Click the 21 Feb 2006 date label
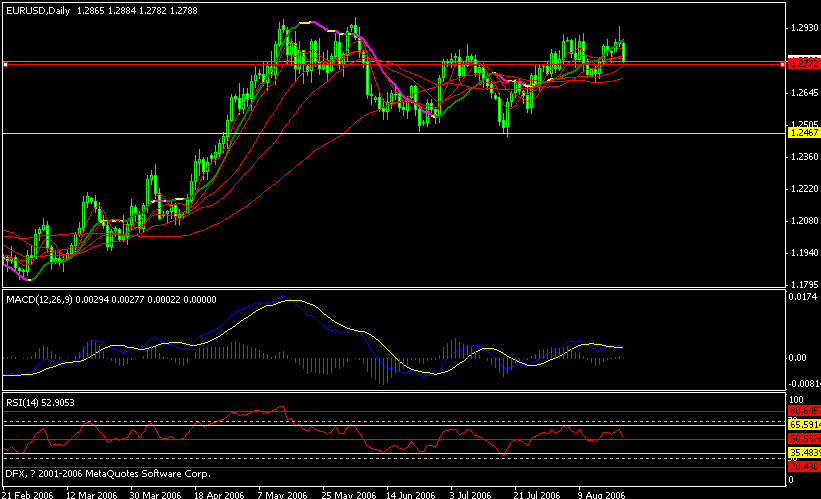The image size is (821, 499). pos(28,494)
